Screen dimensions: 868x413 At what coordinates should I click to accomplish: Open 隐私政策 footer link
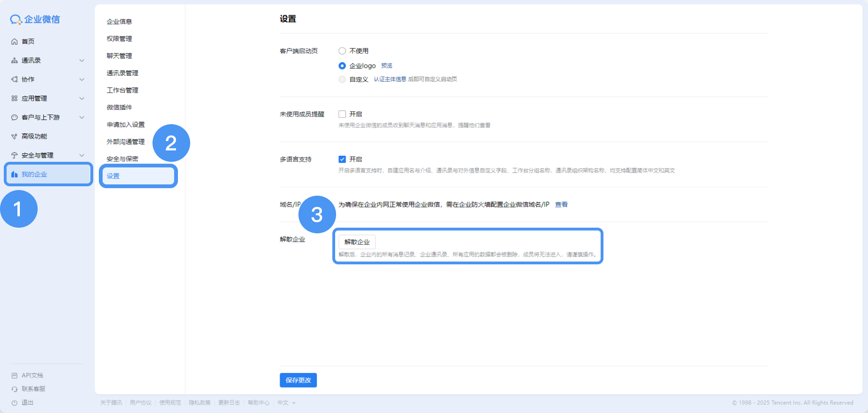[x=200, y=403]
